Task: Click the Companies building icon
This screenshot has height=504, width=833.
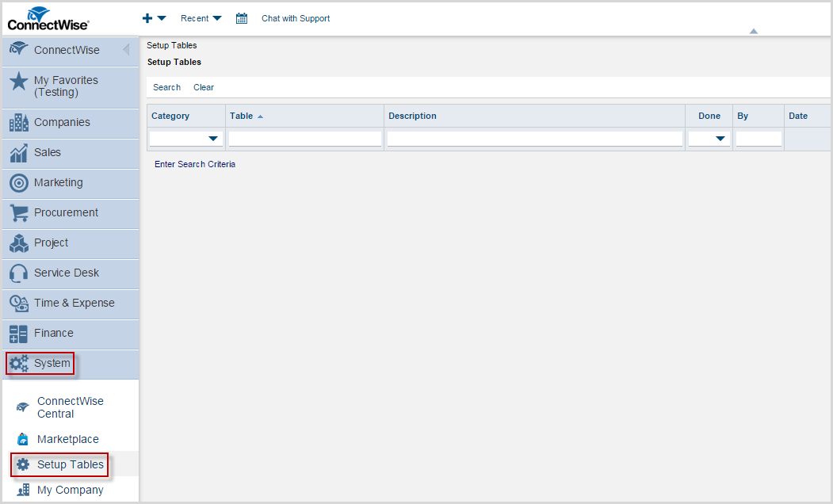Action: pyautogui.click(x=19, y=123)
